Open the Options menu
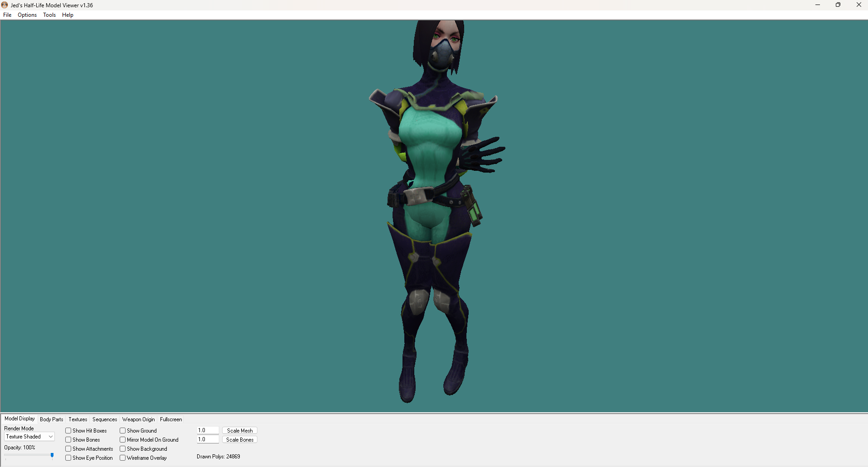The width and height of the screenshot is (868, 467). click(x=27, y=15)
